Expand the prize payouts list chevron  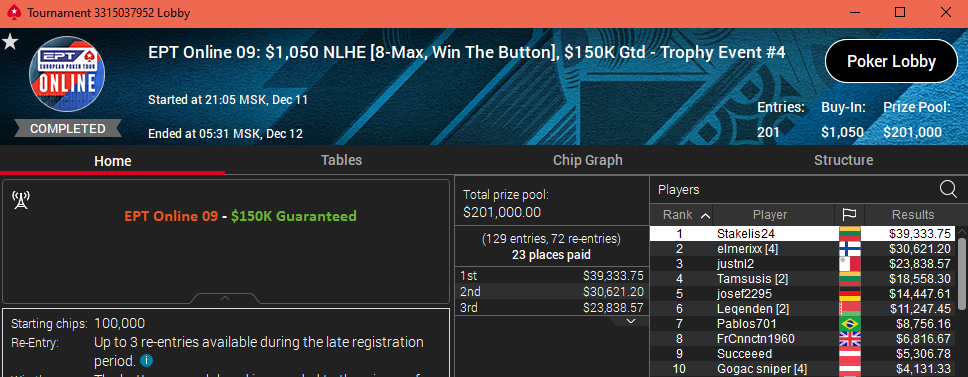coord(630,321)
